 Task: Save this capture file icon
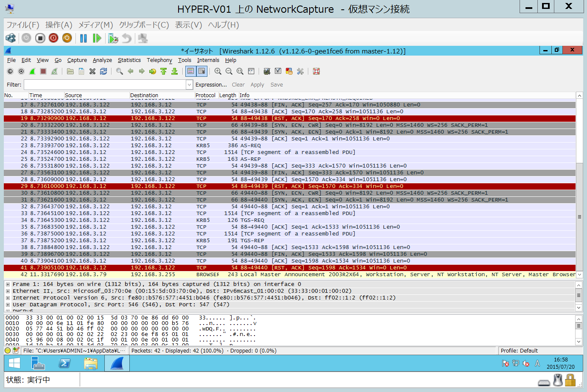point(81,71)
